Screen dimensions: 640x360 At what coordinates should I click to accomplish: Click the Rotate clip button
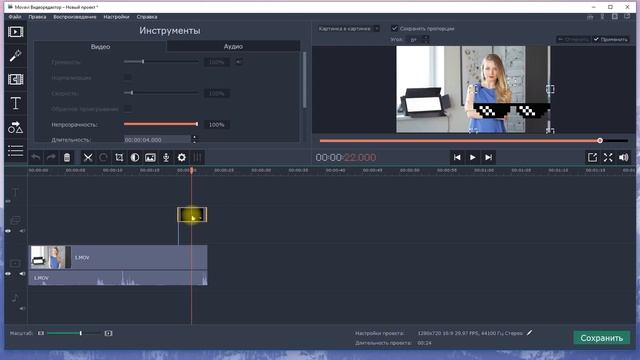tap(103, 158)
